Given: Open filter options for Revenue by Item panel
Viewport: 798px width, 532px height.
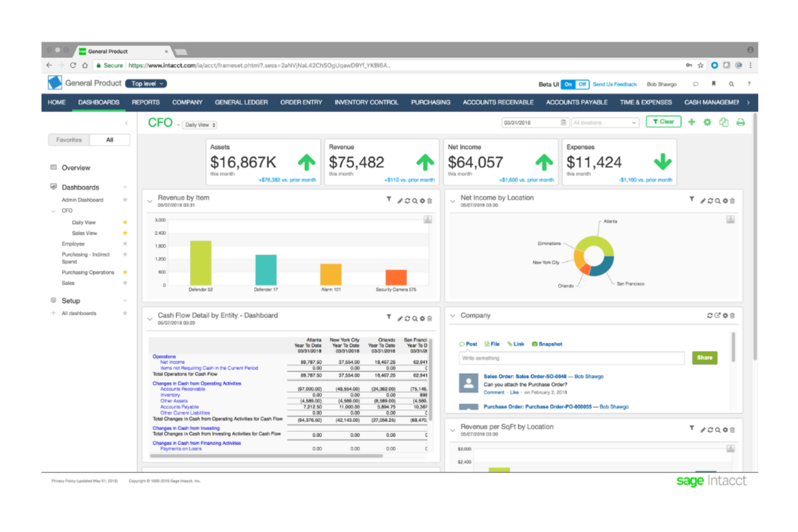Looking at the screenshot, I should [389, 199].
